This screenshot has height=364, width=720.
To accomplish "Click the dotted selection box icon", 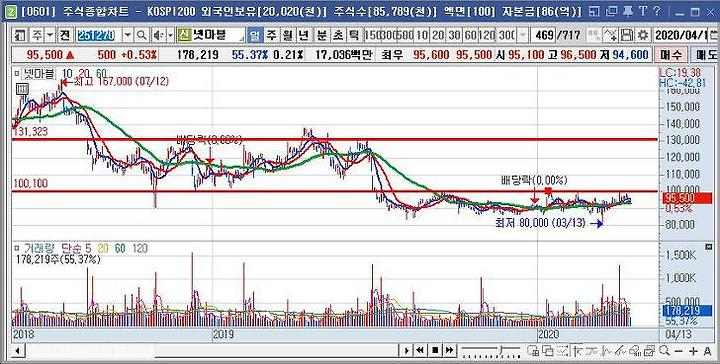I will (x=562, y=351).
